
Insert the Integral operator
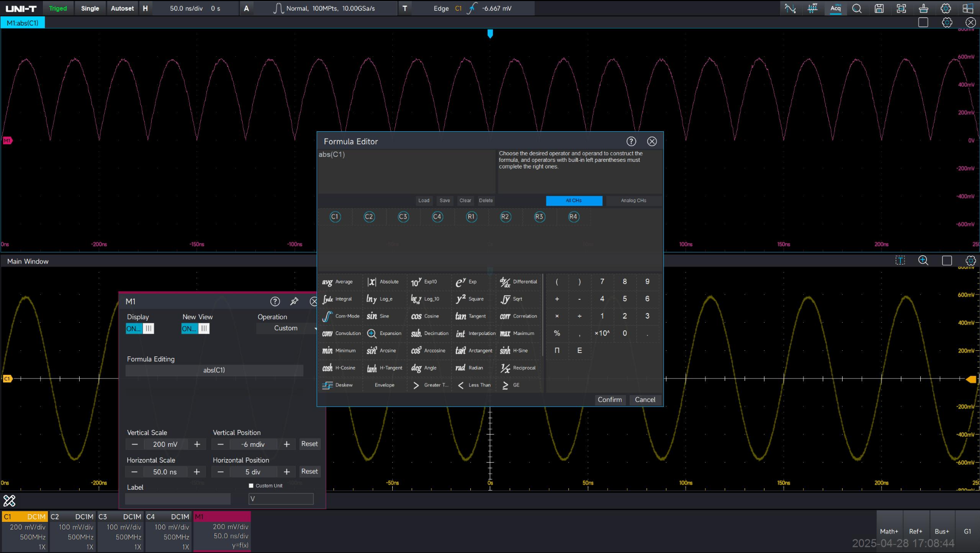click(338, 299)
